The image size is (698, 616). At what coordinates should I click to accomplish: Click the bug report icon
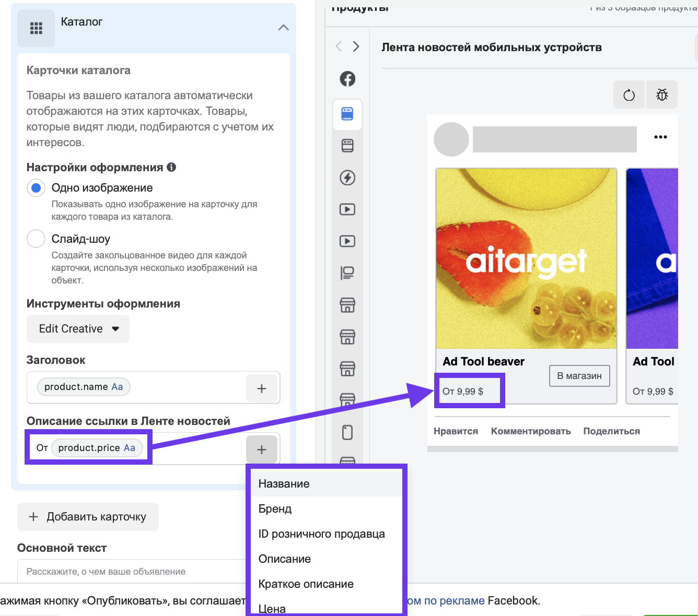coord(662,94)
